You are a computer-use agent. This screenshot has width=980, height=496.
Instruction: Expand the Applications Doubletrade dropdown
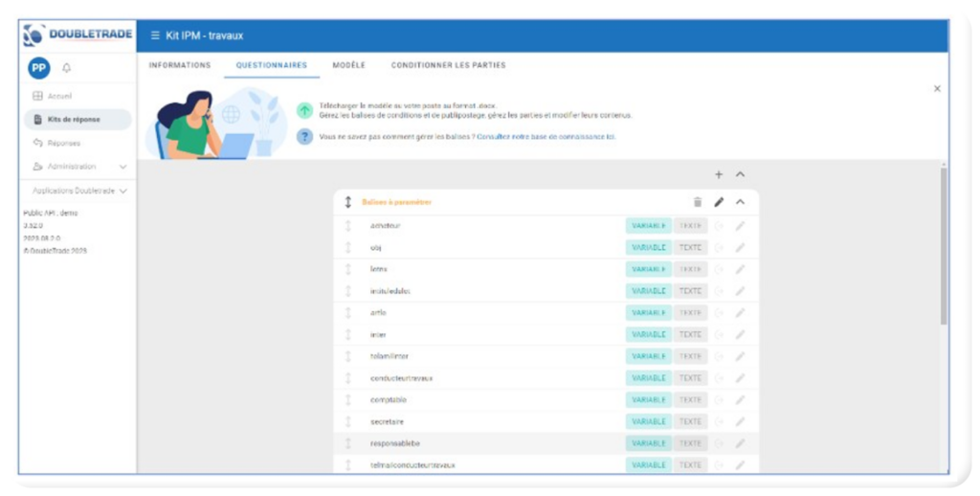click(123, 191)
